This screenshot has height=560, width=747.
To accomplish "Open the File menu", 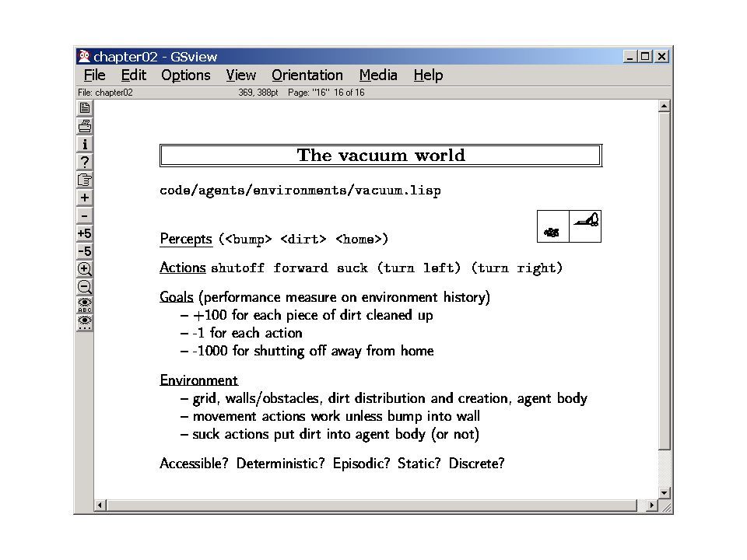I will pos(94,75).
